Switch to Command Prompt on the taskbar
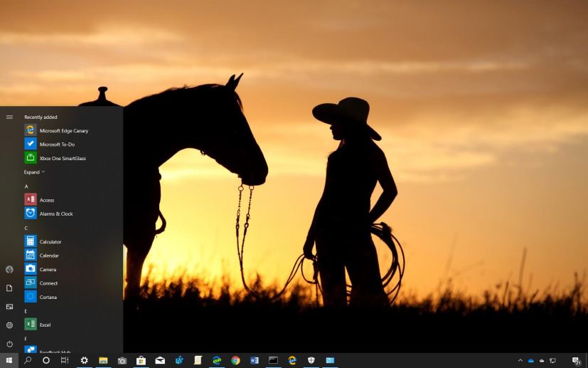Screen dimensions: 588x368 tap(273, 360)
